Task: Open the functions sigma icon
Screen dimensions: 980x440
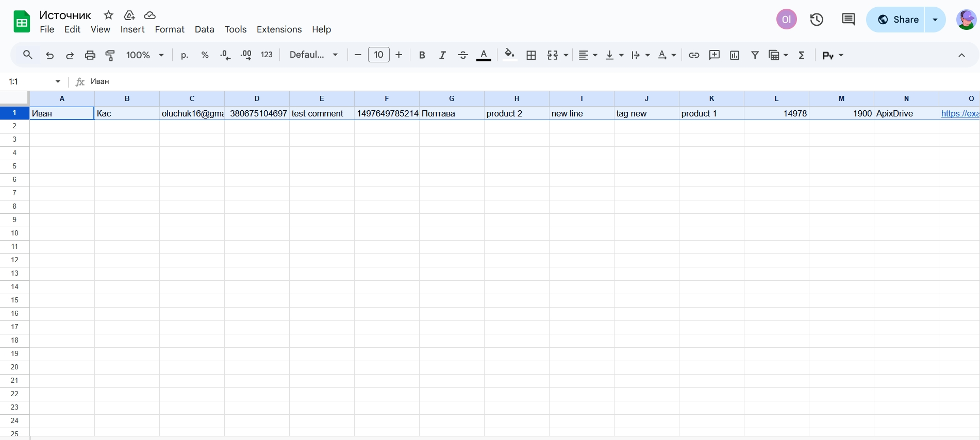Action: click(802, 55)
